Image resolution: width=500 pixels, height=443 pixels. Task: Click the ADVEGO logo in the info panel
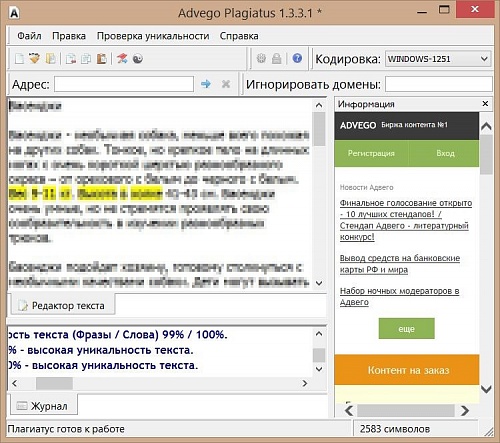358,125
